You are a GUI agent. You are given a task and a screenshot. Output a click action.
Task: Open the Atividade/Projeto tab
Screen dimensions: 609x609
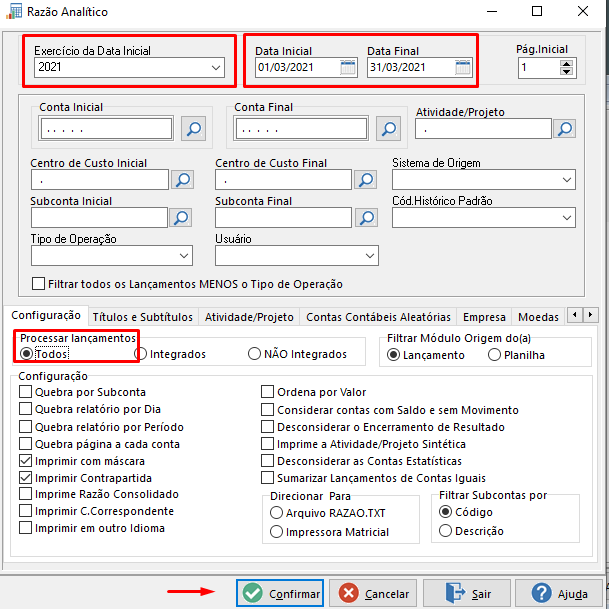[249, 317]
